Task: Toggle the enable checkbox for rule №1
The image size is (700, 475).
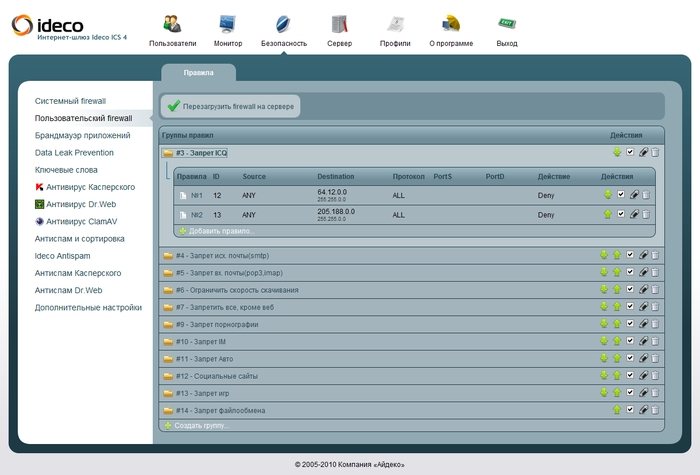Action: pos(621,195)
